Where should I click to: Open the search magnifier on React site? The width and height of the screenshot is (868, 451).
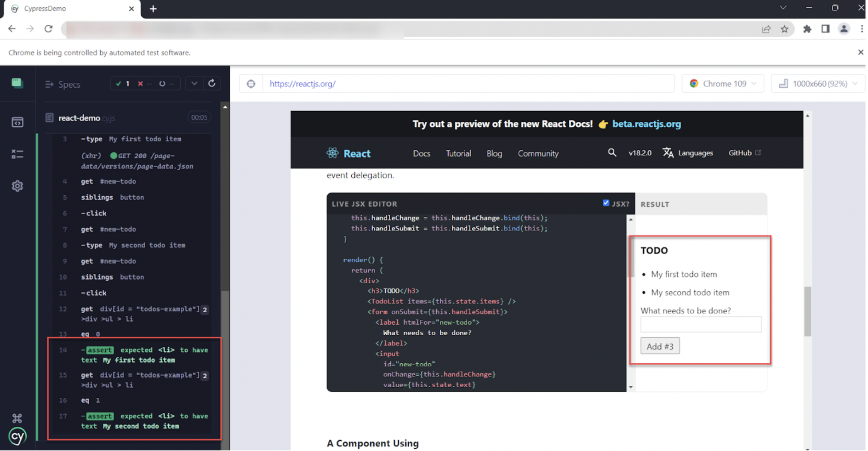(612, 152)
